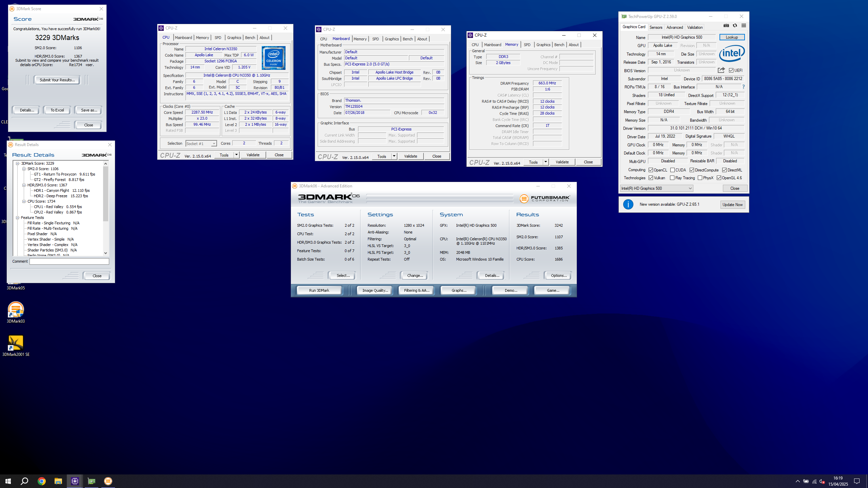Click Image Quality button in 3DMark06

click(x=375, y=290)
